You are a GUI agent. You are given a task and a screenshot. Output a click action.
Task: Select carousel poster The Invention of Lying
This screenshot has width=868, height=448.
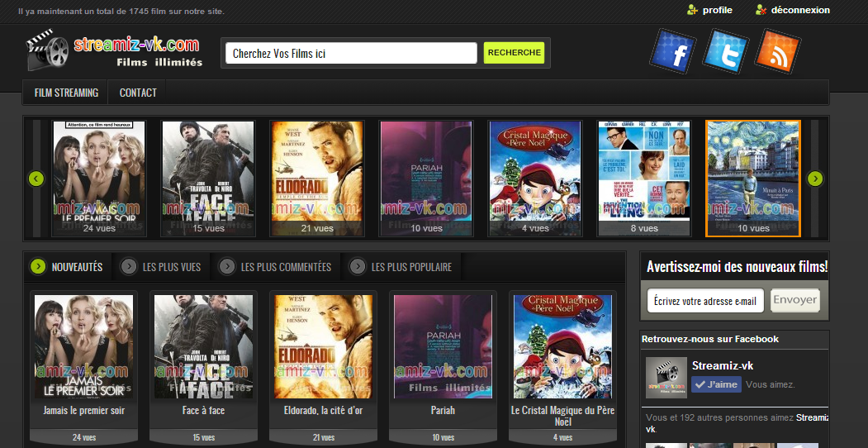(644, 179)
